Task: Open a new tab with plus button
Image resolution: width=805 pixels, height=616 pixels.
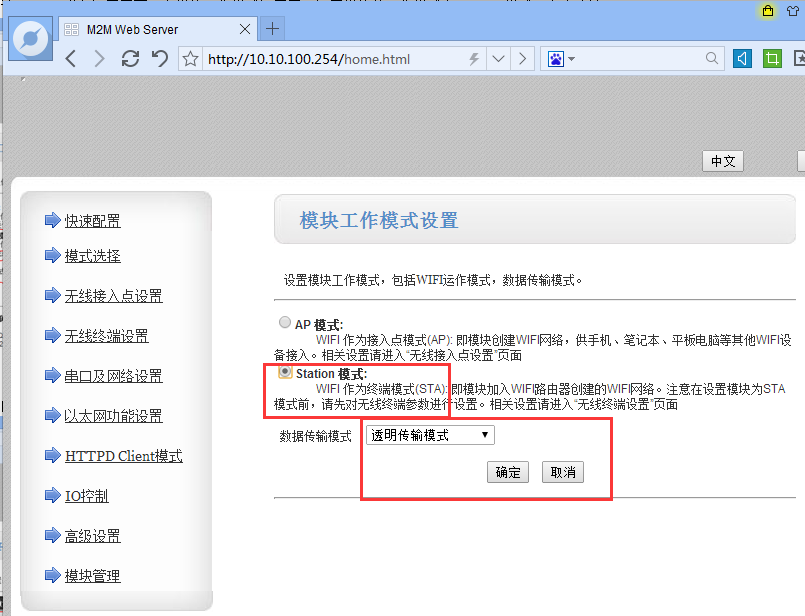Action: pyautogui.click(x=271, y=28)
